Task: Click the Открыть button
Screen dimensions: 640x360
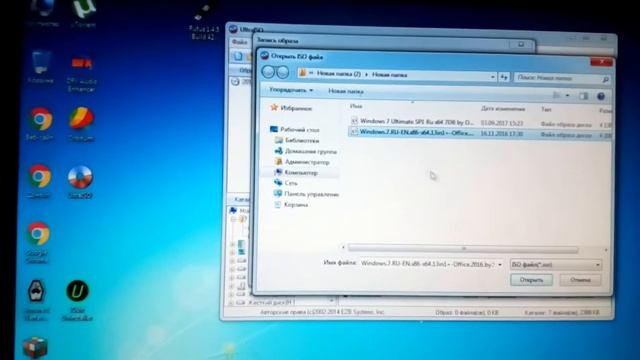Action: click(x=531, y=280)
